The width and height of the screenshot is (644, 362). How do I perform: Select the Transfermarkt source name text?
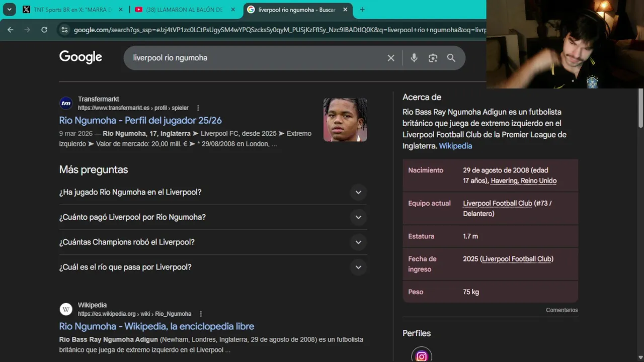[x=99, y=99]
